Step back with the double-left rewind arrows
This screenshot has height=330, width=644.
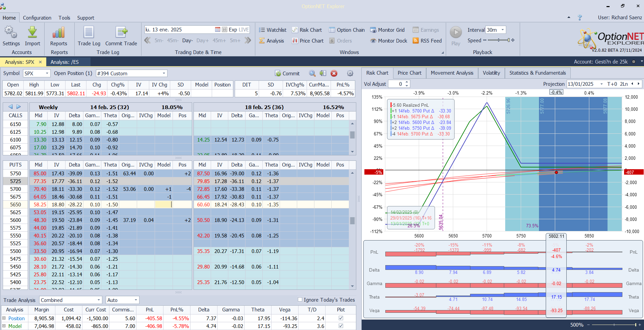[147, 41]
